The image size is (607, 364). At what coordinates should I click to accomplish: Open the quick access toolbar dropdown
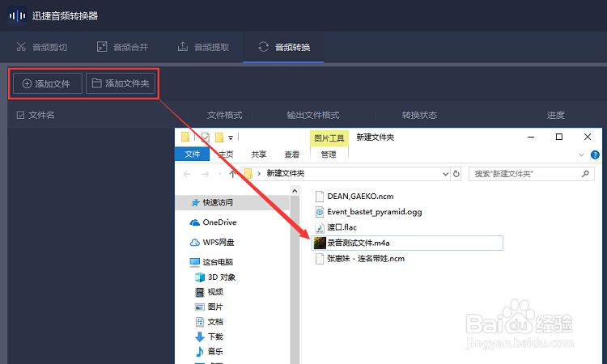click(x=231, y=138)
